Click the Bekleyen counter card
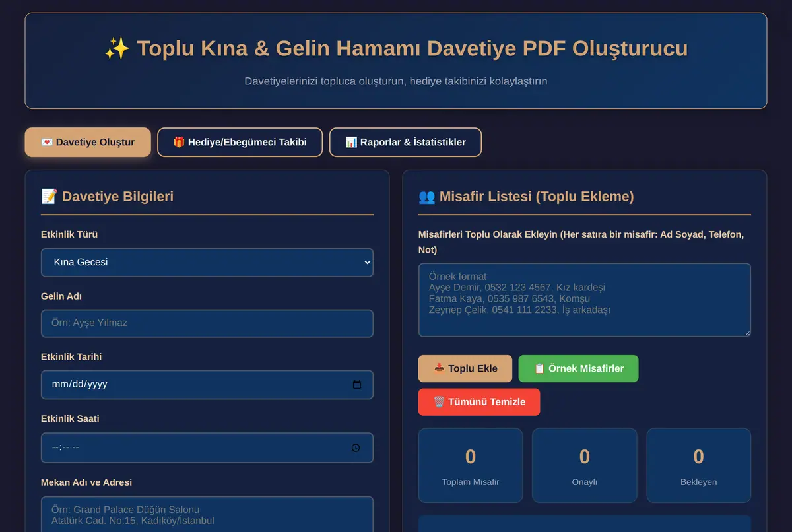The height and width of the screenshot is (532, 792). tap(698, 465)
